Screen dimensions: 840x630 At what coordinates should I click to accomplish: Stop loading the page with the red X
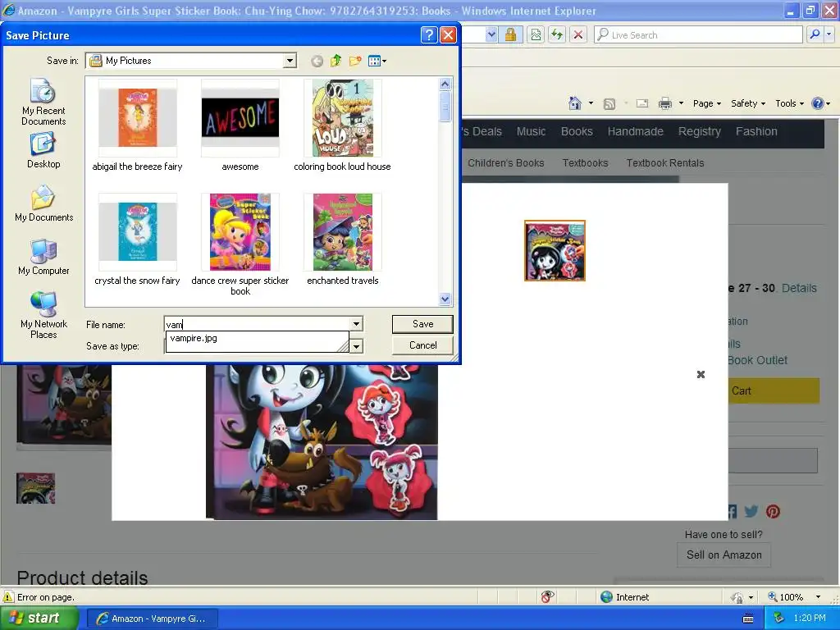coord(578,34)
